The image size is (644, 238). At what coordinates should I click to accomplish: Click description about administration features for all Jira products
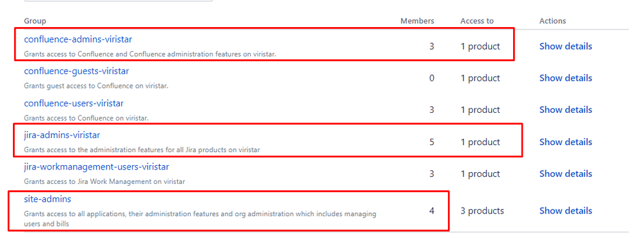pyautogui.click(x=142, y=150)
